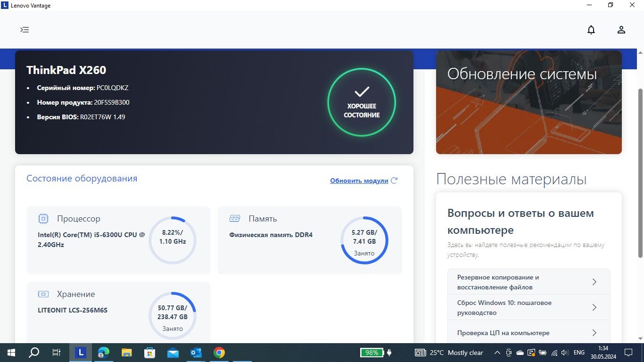Open the user account profile icon
Viewport: 644px width, 362px height.
click(x=621, y=30)
